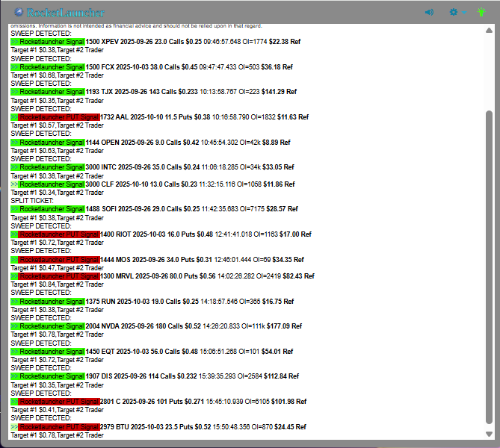Click the green figure icon in header
Screen dimensions: 500x448
tap(482, 12)
